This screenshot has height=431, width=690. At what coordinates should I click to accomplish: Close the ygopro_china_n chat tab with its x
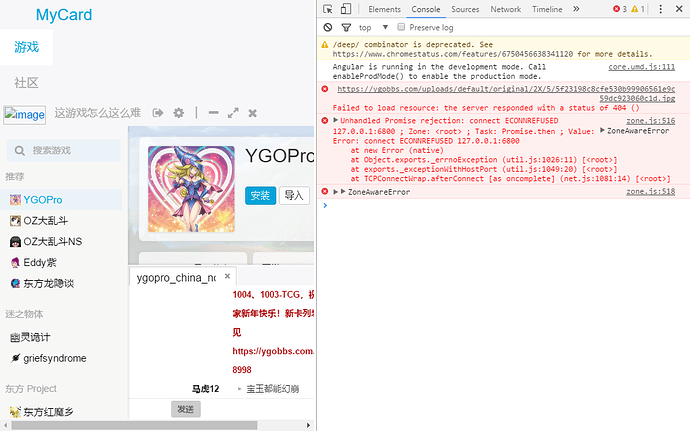[x=228, y=276]
